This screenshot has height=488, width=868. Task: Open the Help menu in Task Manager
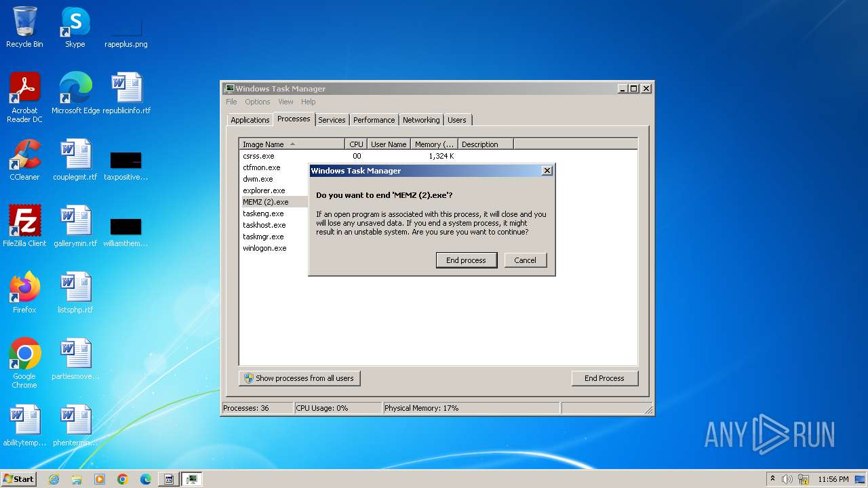(x=309, y=102)
